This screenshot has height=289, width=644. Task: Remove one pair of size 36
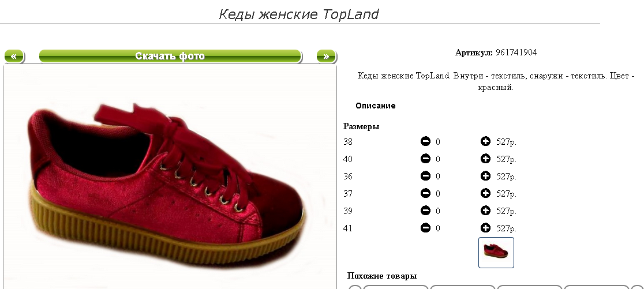(425, 176)
